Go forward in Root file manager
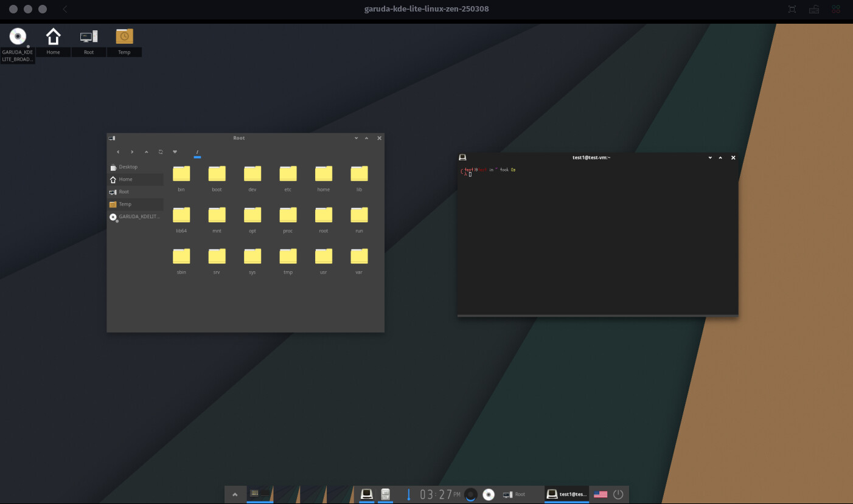 click(x=132, y=152)
